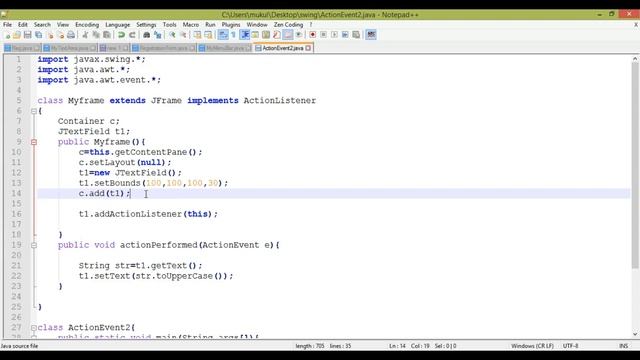Open the Encoding menu
The height and width of the screenshot is (360, 640).
click(87, 25)
